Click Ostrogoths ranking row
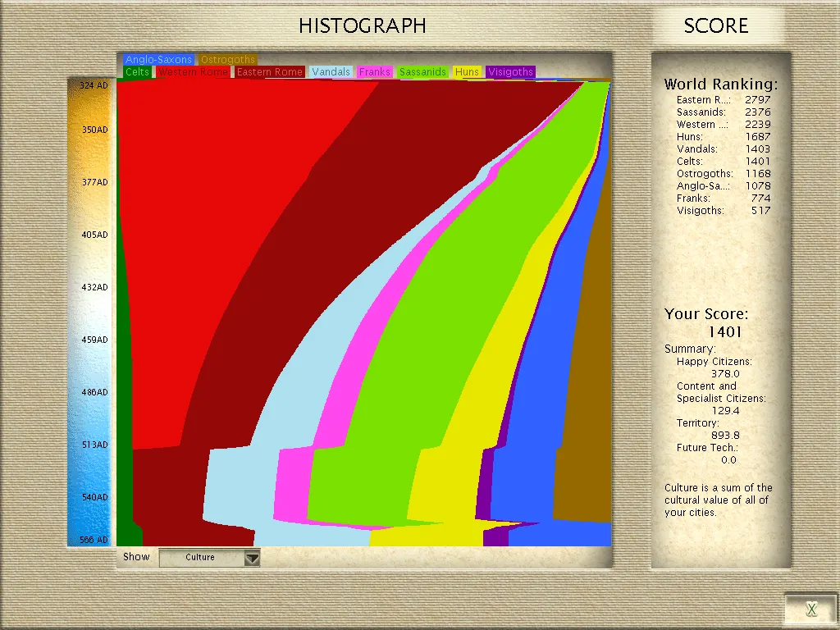This screenshot has width=840, height=630. pos(724,174)
